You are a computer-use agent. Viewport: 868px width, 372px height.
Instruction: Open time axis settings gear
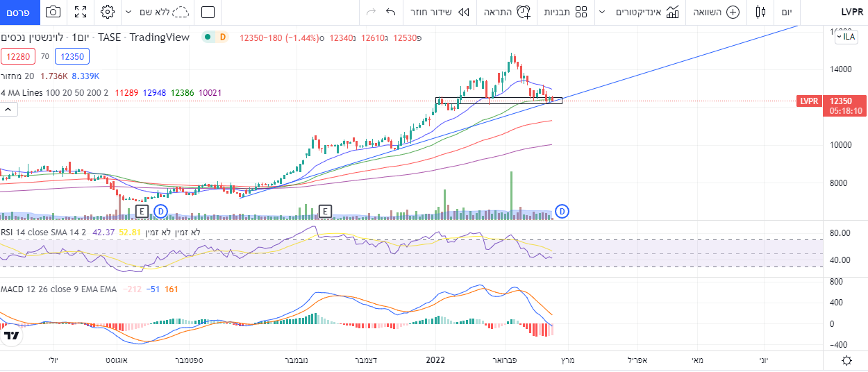[846, 360]
